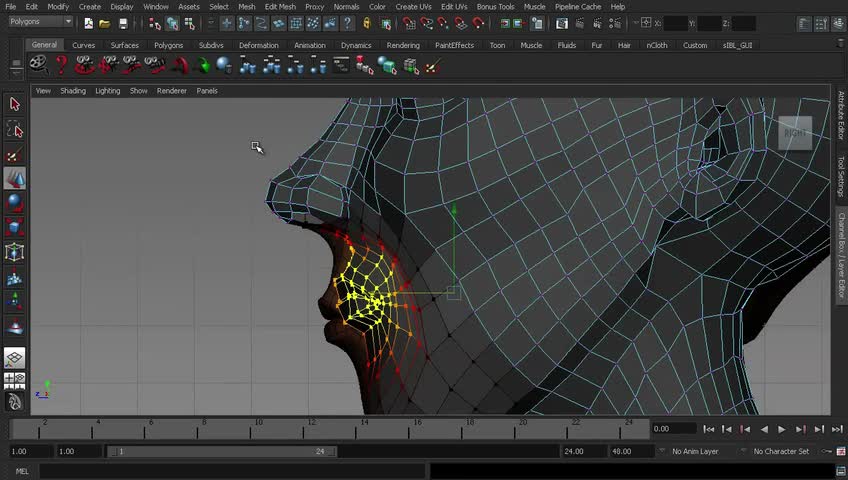Choose the Move tool cone icon
Screen dimensions: 848x480
coord(14,179)
